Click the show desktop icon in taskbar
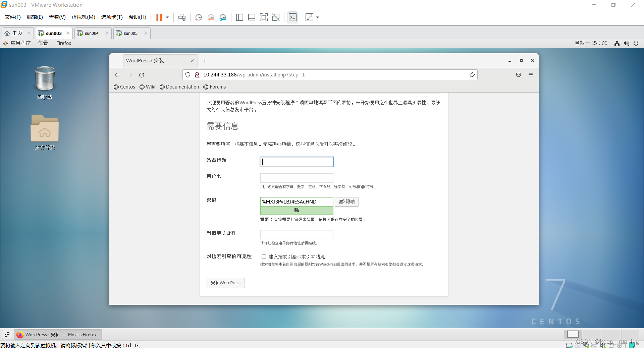644x348 pixels. pos(7,335)
